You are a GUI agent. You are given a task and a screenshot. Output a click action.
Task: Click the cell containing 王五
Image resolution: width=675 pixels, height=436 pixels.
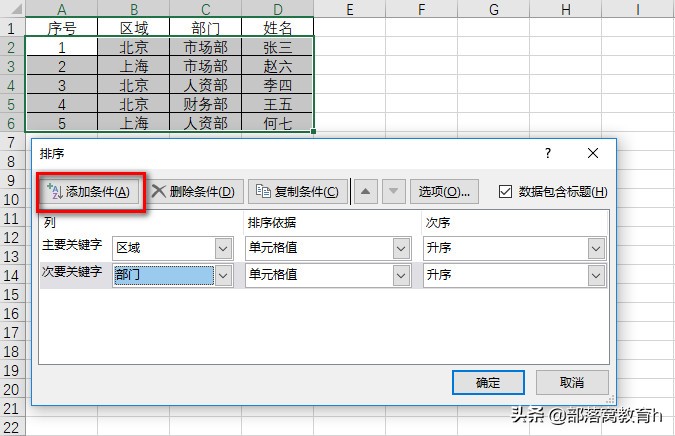(x=278, y=104)
